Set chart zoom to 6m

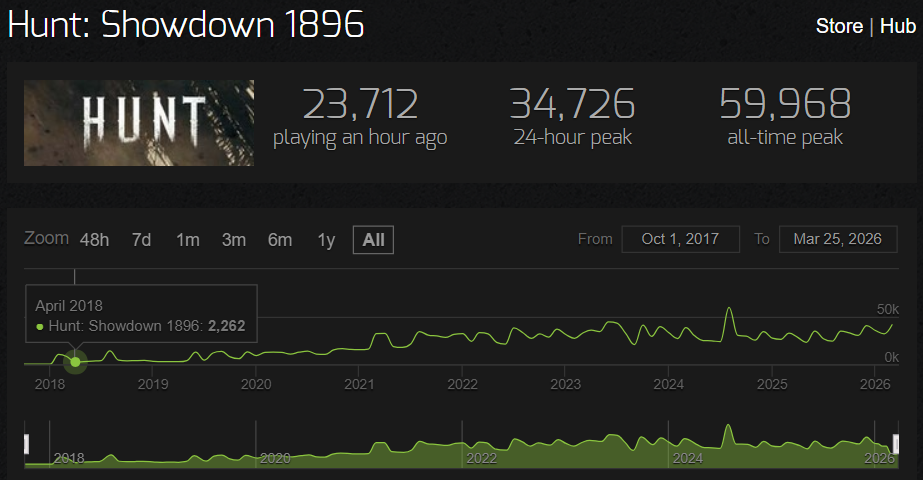[280, 240]
